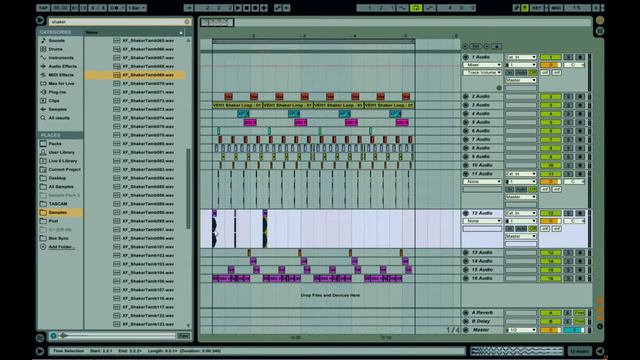Click the Master track volume slider
The image size is (640, 360).
(x=550, y=330)
